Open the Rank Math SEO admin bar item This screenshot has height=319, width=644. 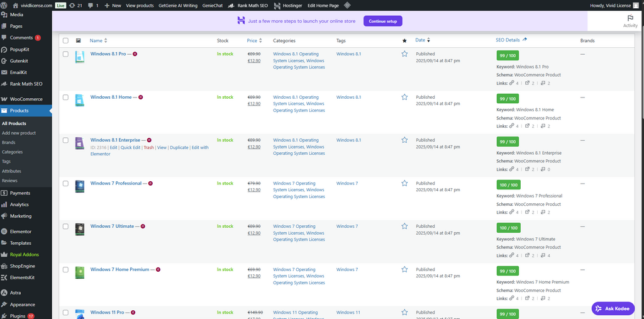[248, 6]
